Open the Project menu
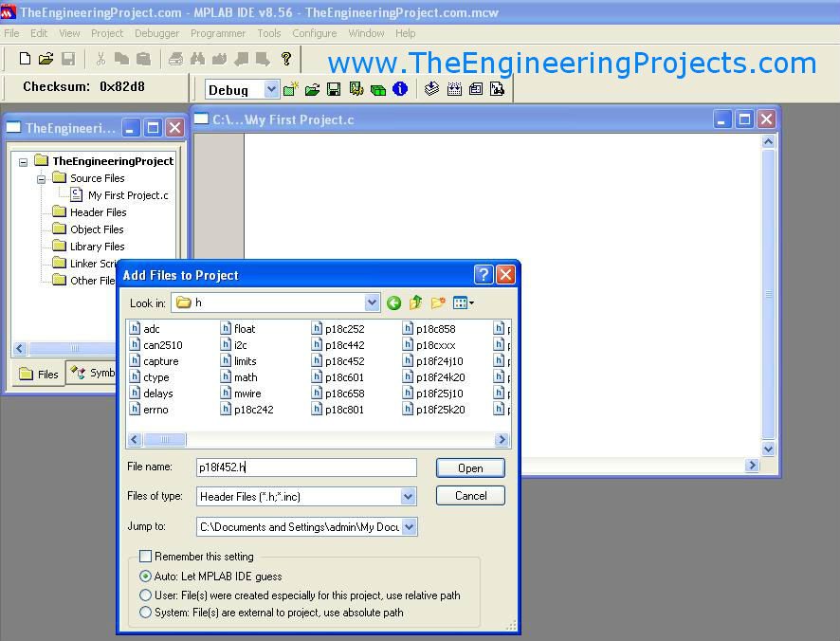Viewport: 840px width, 641px height. click(x=107, y=33)
